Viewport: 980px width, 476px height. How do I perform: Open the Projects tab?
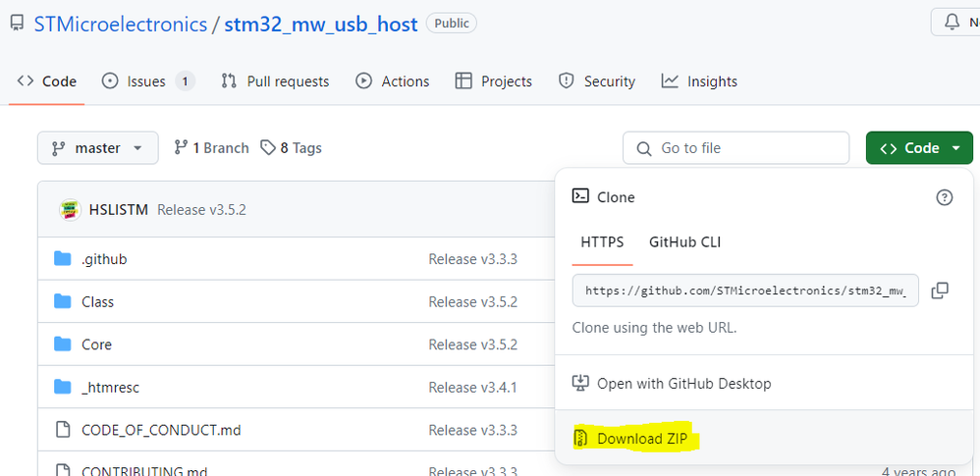[493, 81]
